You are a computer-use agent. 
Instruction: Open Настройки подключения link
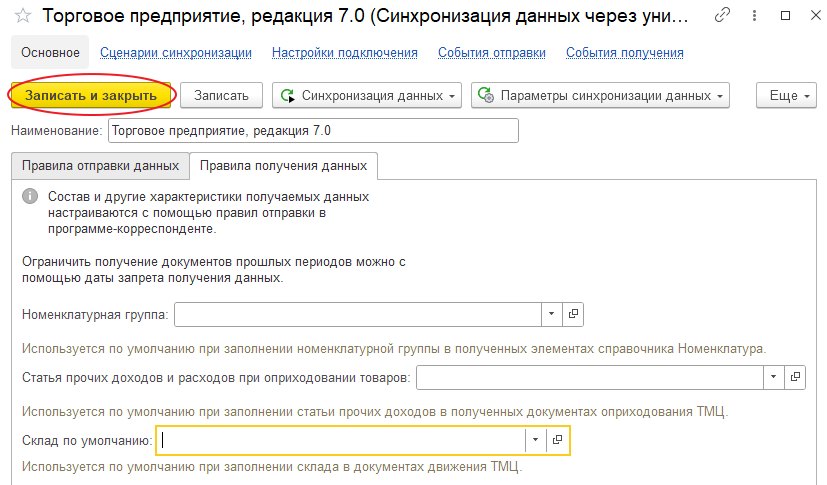pos(344,53)
